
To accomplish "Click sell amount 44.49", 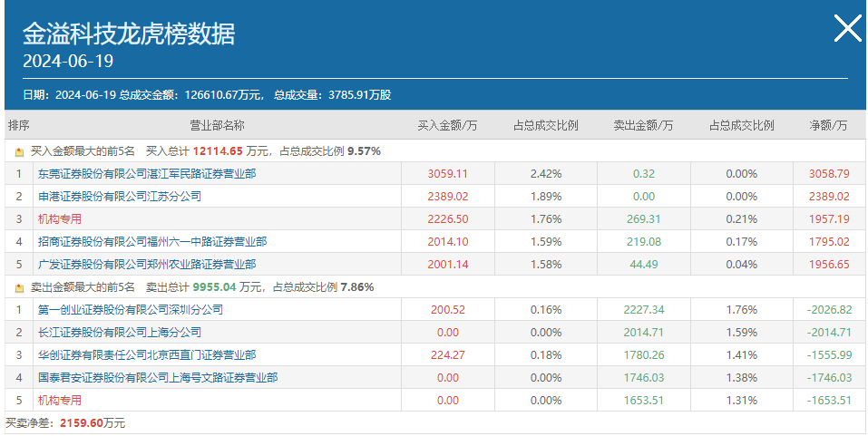I will pyautogui.click(x=644, y=265).
